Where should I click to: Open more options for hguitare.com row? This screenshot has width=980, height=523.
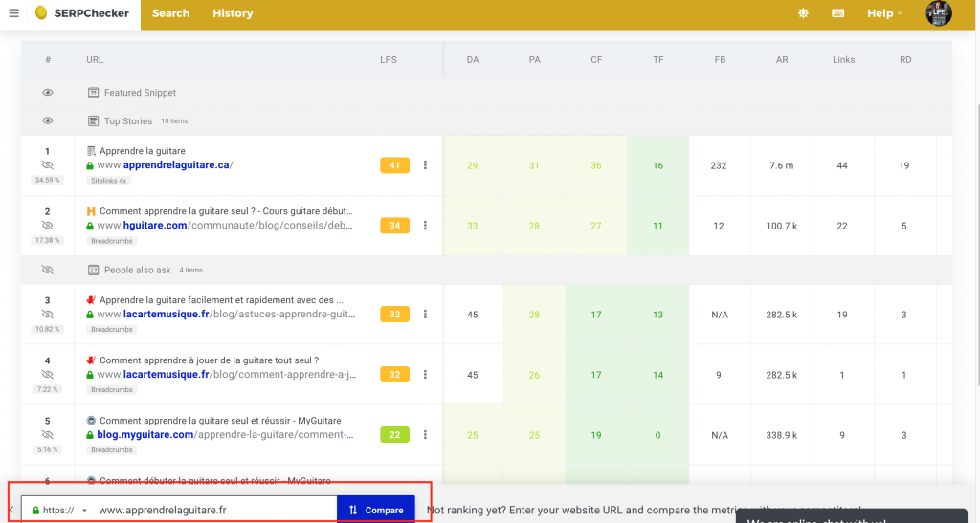point(425,226)
